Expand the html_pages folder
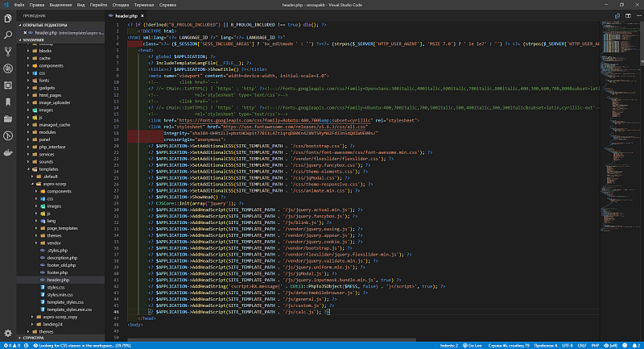 (50, 95)
